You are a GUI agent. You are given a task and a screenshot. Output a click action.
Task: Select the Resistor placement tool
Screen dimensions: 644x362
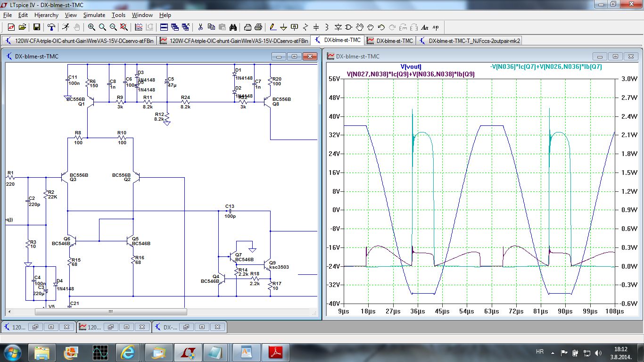coord(305,27)
